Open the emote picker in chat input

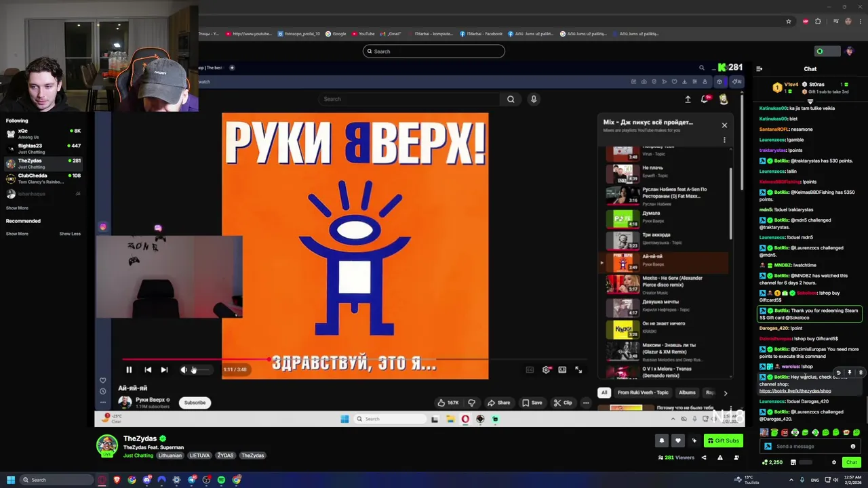[853, 447]
